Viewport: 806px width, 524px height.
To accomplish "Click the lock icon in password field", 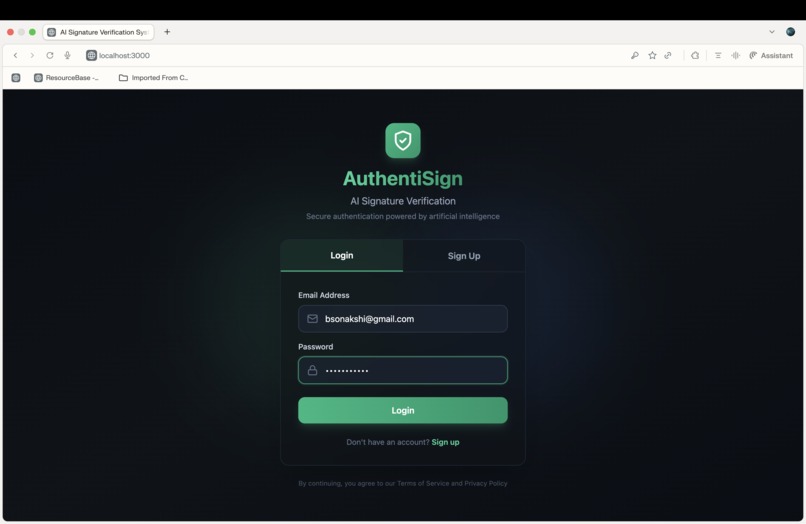I will (313, 370).
